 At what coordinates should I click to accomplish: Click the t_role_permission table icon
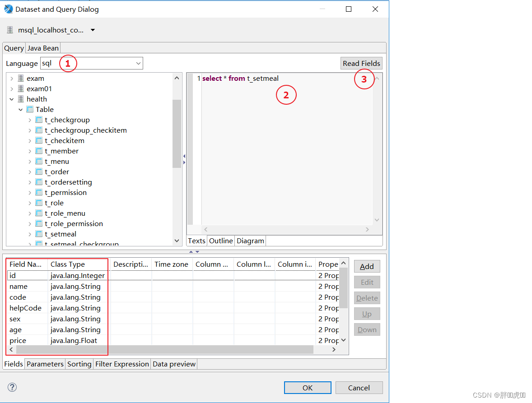(x=39, y=224)
